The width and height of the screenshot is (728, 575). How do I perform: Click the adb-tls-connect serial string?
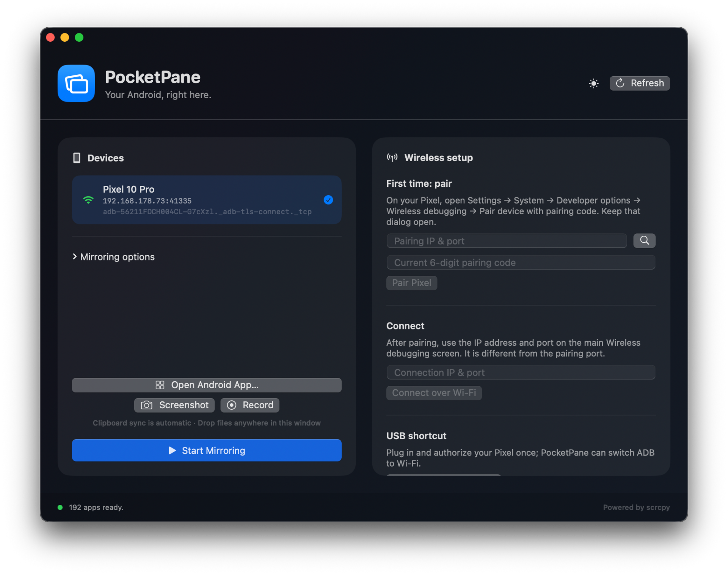[x=207, y=212]
